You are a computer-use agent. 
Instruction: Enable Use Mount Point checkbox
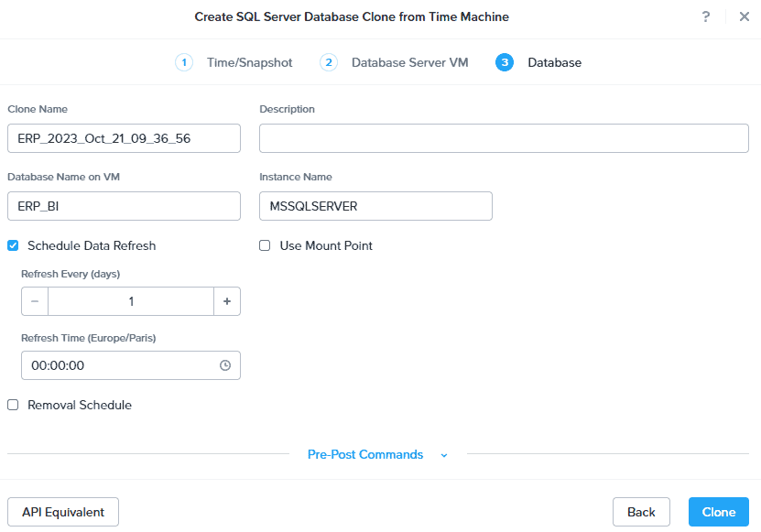point(265,245)
